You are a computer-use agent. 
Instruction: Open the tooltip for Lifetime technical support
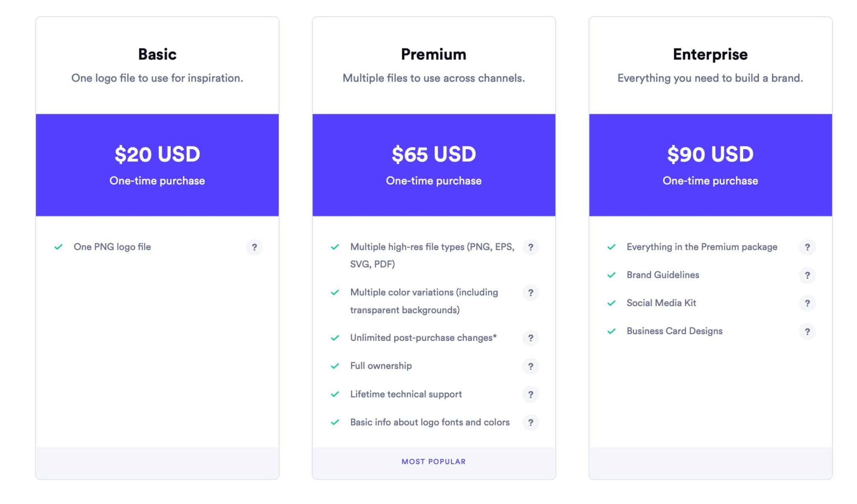click(531, 394)
